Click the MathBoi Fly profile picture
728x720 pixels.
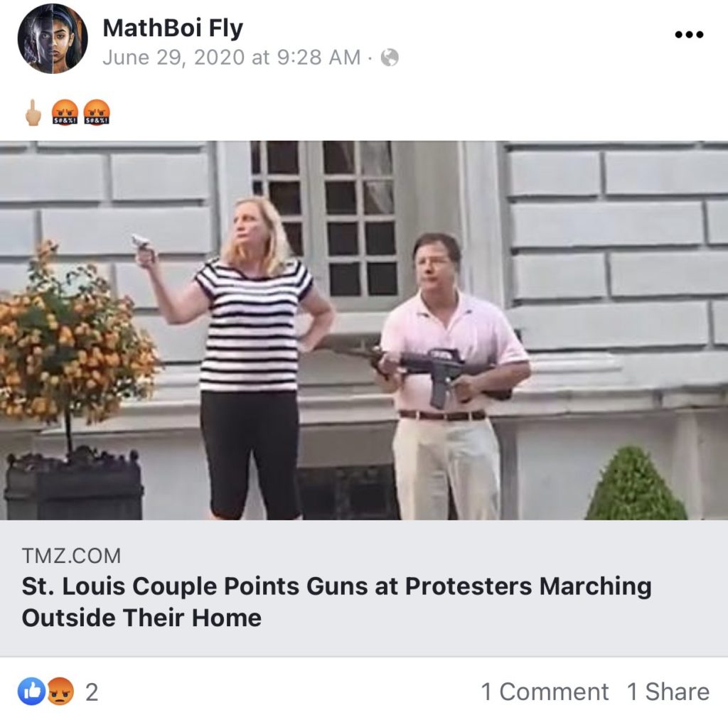[53, 38]
